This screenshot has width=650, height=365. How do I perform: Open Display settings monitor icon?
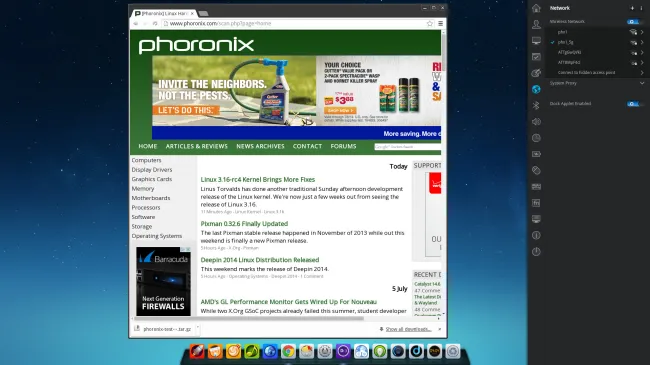tap(536, 41)
